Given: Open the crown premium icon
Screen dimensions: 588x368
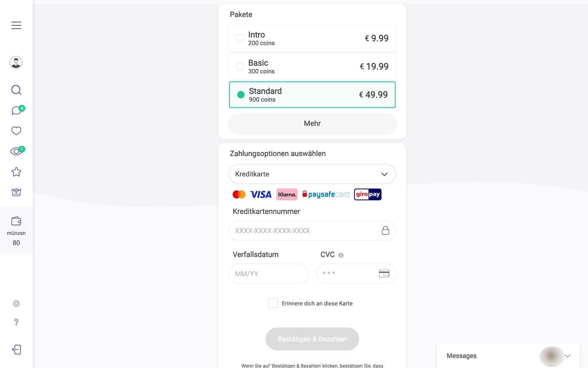Looking at the screenshot, I should [x=16, y=192].
